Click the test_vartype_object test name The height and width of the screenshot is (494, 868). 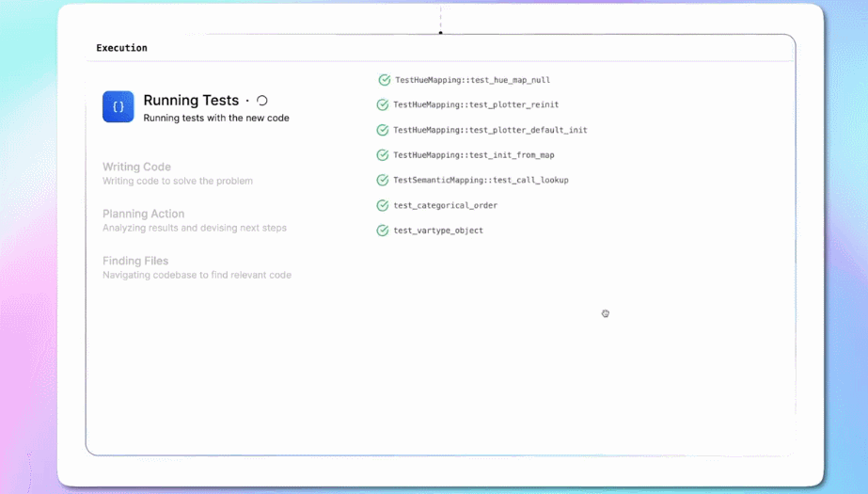tap(437, 231)
